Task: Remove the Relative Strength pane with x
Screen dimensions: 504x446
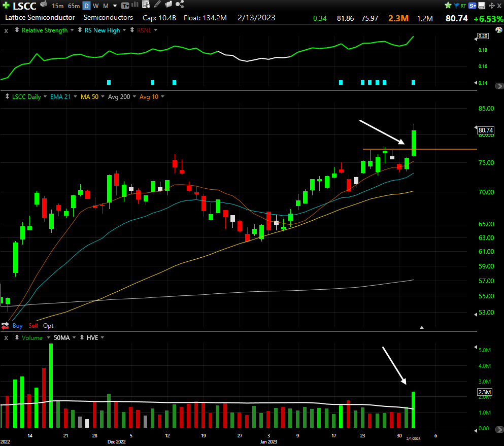Action: [6, 31]
